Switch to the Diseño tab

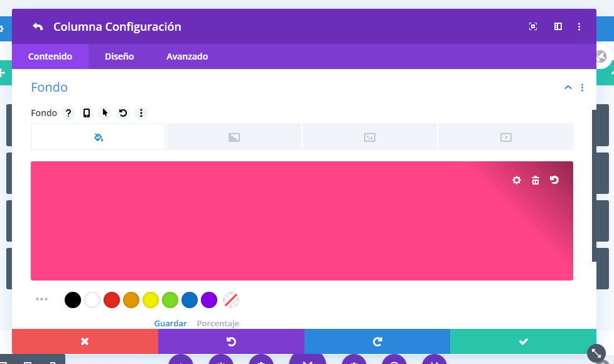(x=119, y=56)
